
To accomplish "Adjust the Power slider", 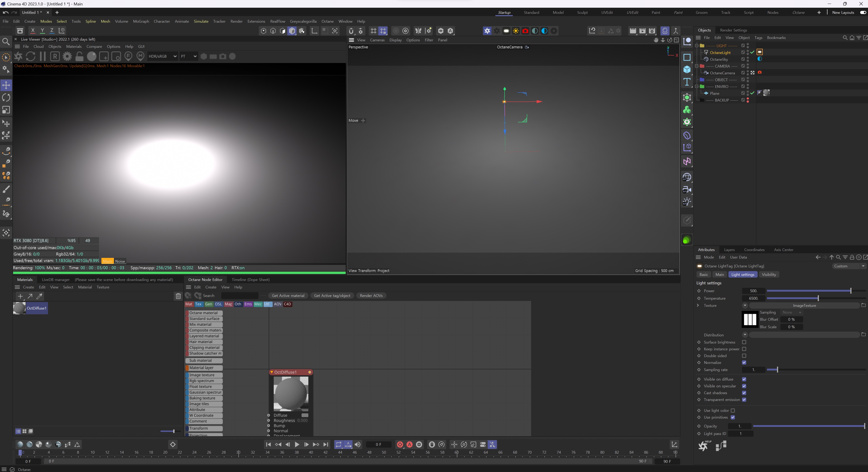I will click(x=816, y=291).
